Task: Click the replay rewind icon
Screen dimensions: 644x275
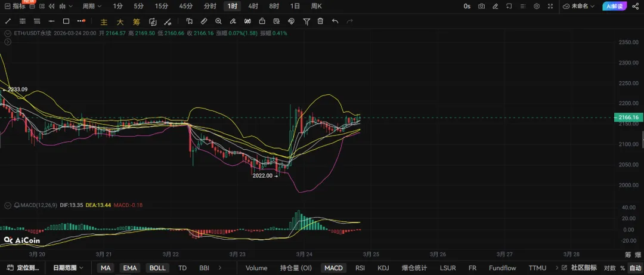Action: 51,6
